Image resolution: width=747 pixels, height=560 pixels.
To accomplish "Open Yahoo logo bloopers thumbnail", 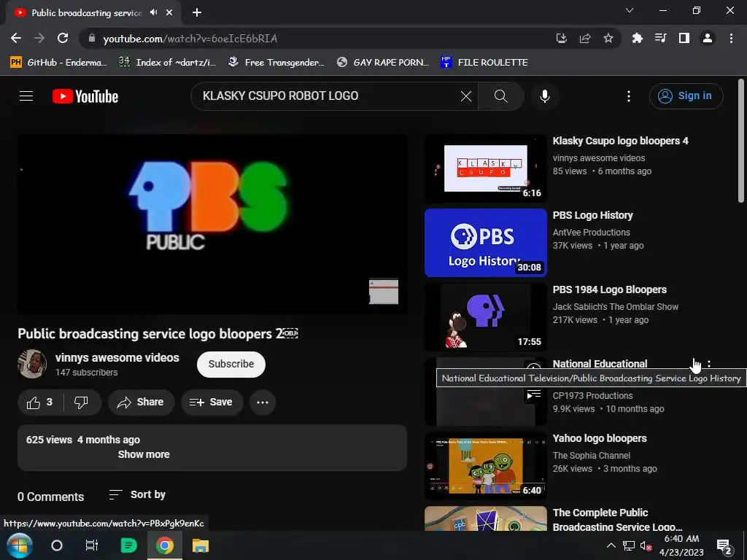I will click(x=485, y=466).
